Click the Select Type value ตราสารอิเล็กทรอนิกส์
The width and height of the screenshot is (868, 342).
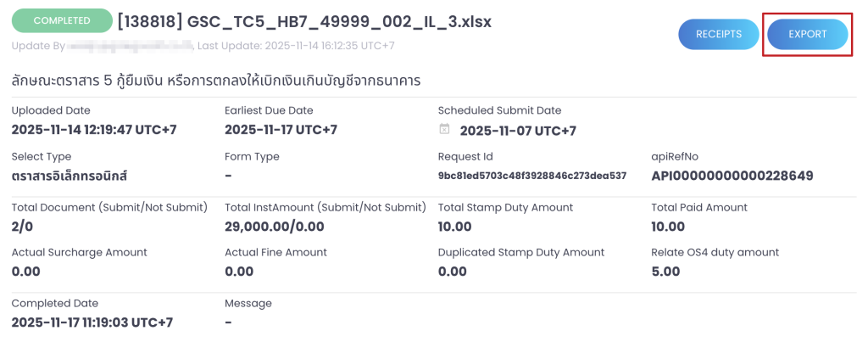(x=70, y=176)
